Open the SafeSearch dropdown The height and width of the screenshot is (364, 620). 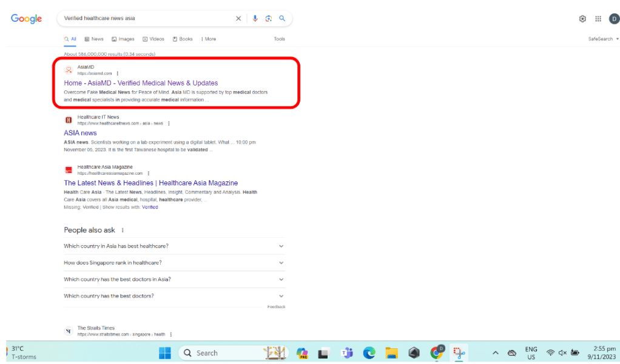(603, 39)
